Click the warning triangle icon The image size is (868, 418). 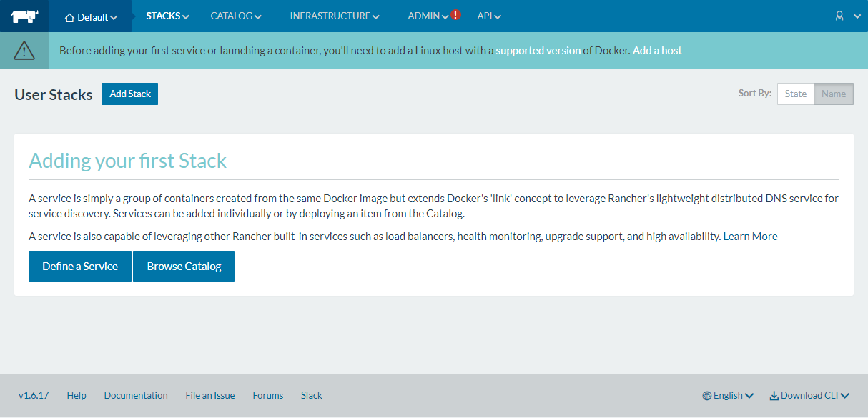[x=24, y=50]
